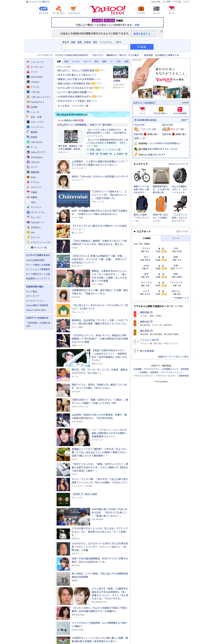Open ファイナンス in the left service list
215x644 pixels.
(x=37, y=127)
